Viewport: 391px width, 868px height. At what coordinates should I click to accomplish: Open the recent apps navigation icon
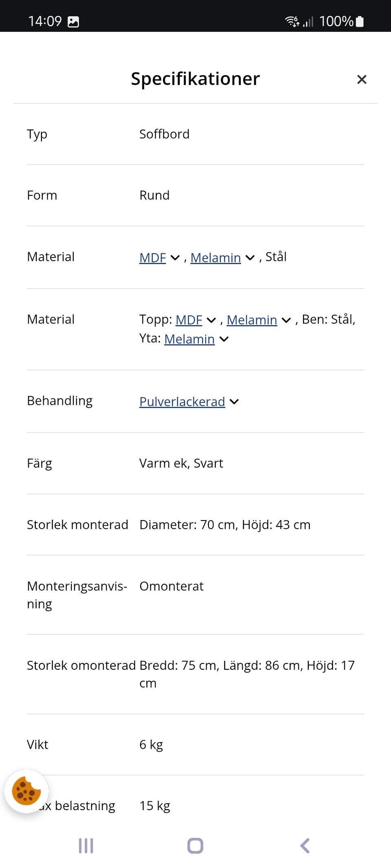(86, 846)
